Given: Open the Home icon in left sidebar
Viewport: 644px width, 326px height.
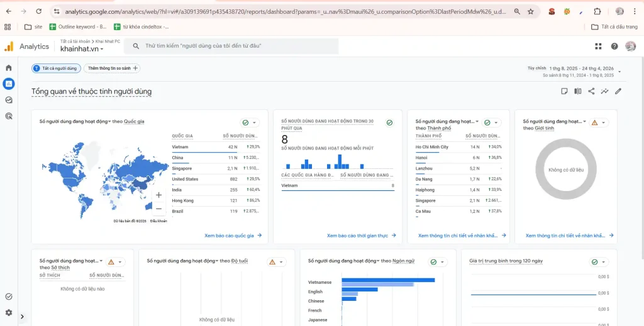Looking at the screenshot, I should [9, 68].
